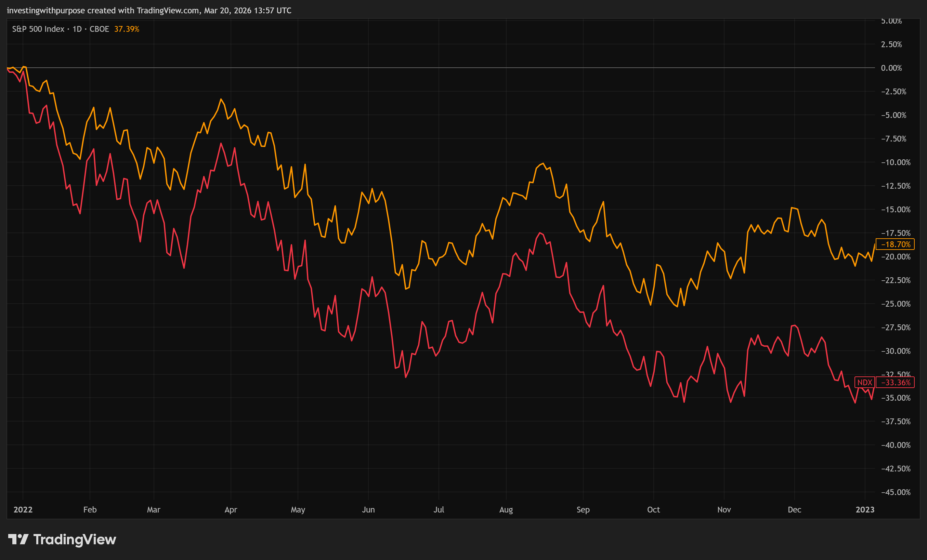The image size is (927, 560).
Task: Click the -25.00% label on price scale
Action: tap(896, 304)
